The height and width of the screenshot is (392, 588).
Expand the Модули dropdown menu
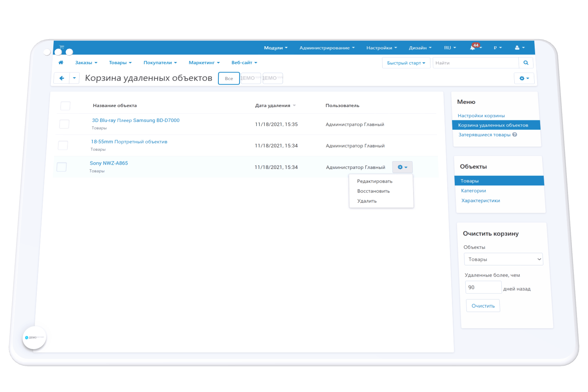tap(276, 48)
